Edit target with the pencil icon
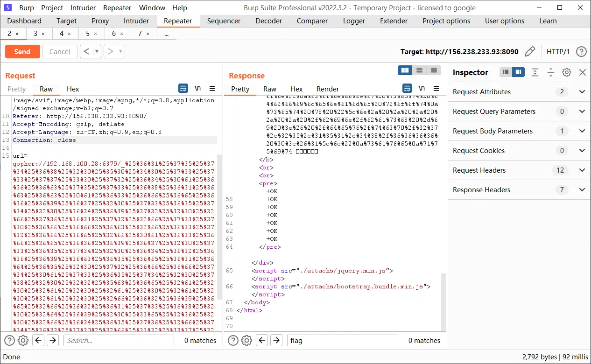Screen dimensions: 591x364 [x=530, y=51]
